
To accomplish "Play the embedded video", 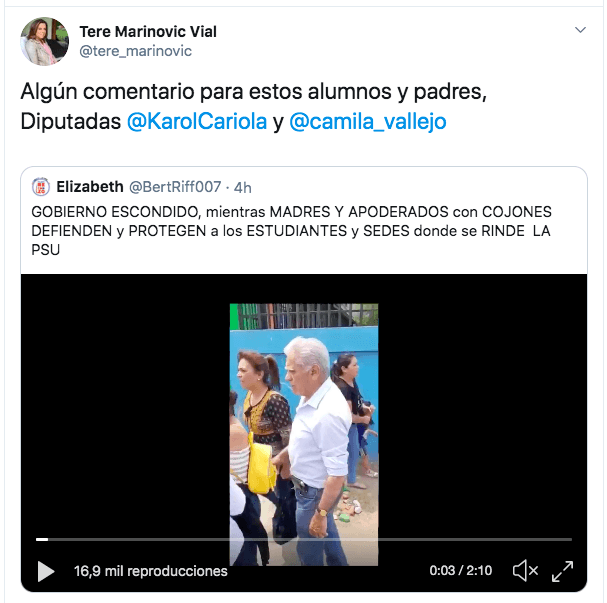I will (46, 571).
